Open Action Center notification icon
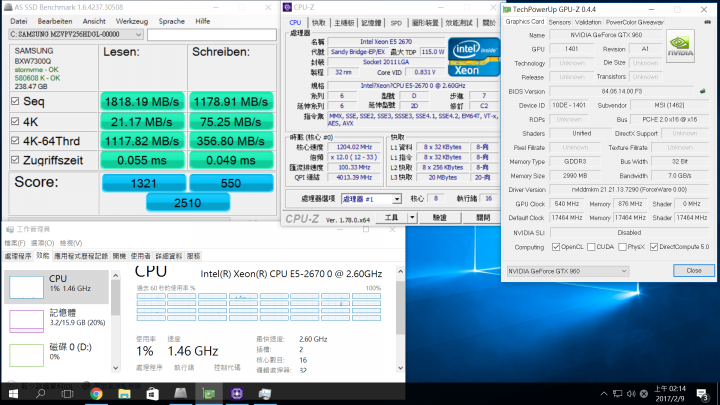Screen dimensions: 720x405 point(702,394)
